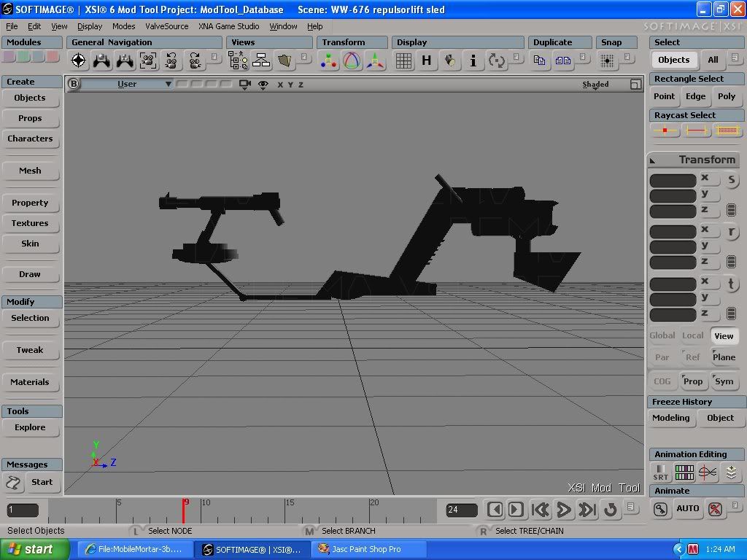Viewport: 747px width, 560px height.
Task: Open the Schematic view icon under Views
Action: click(261, 61)
